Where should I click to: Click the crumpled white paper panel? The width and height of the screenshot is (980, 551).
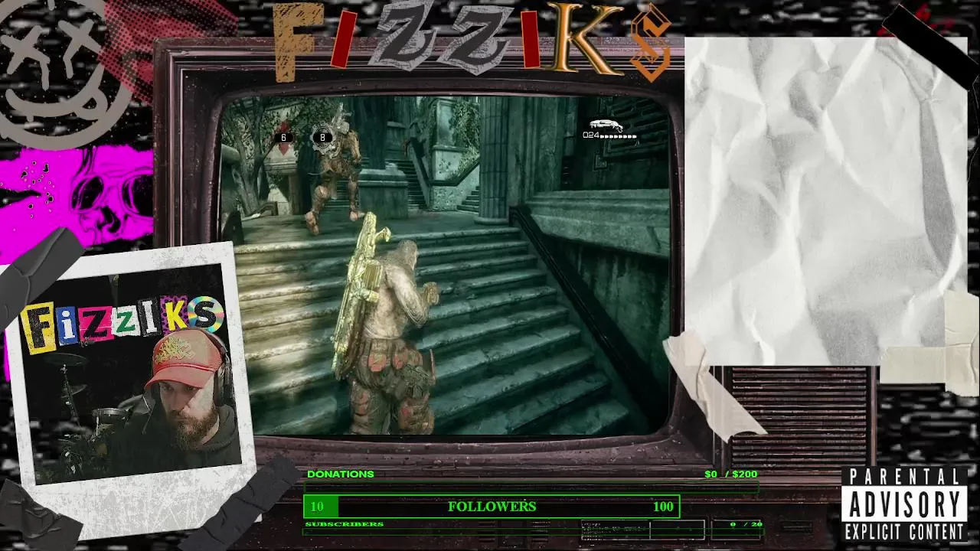[825, 201]
